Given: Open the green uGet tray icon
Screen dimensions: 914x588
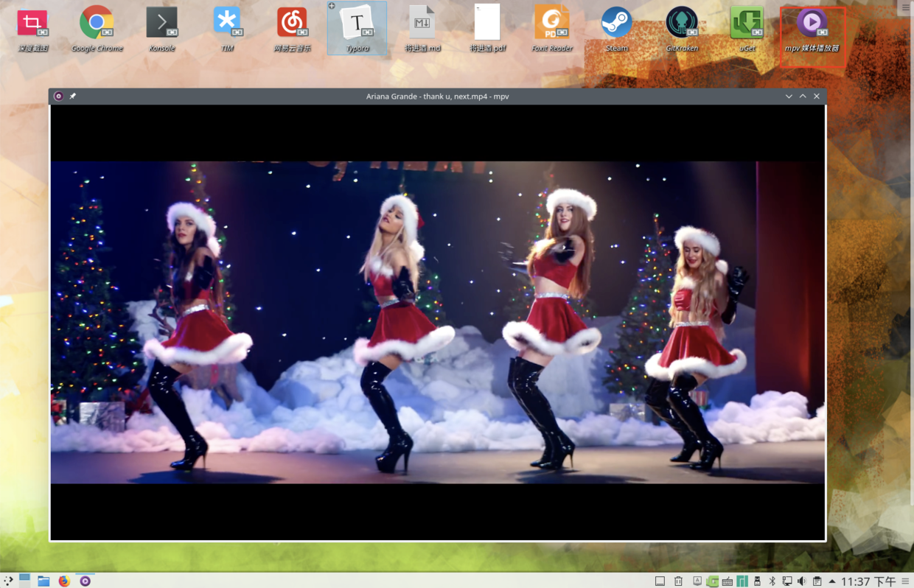Looking at the screenshot, I should pyautogui.click(x=712, y=581).
